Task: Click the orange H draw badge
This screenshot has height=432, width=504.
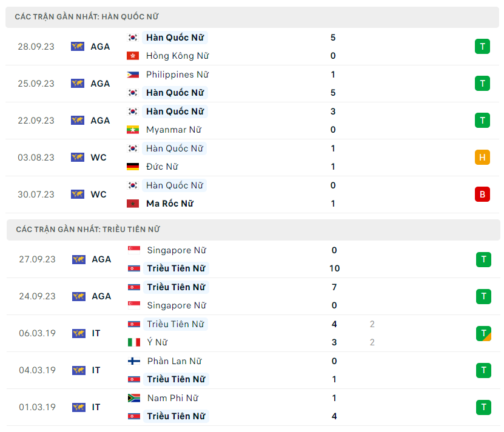Action: pyautogui.click(x=482, y=158)
